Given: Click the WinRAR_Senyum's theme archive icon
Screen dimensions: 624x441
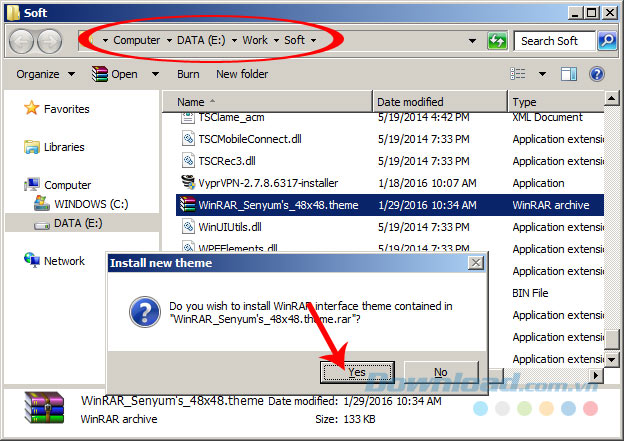Looking at the screenshot, I should coord(187,205).
